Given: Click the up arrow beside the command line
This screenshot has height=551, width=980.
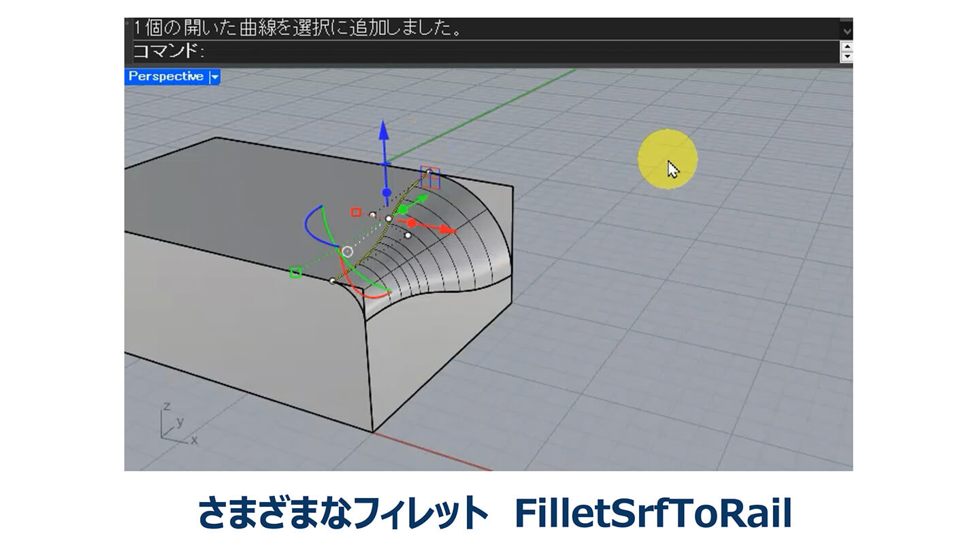Looking at the screenshot, I should coord(847,46).
